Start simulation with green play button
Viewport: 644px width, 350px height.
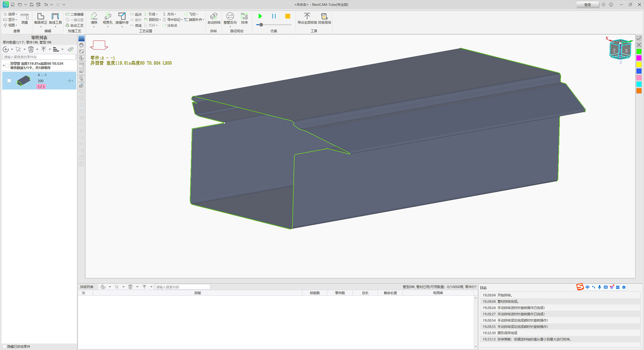pyautogui.click(x=260, y=16)
